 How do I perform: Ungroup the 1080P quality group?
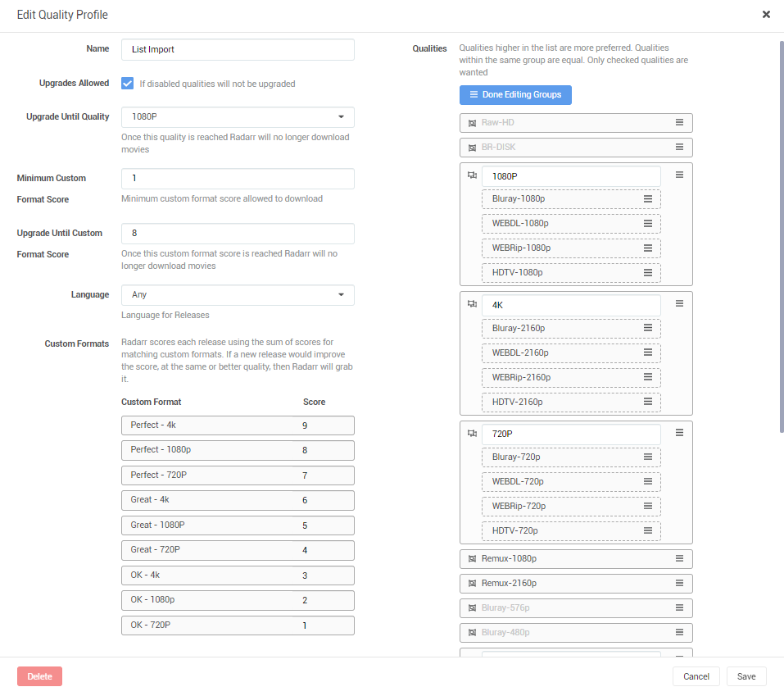coord(472,175)
